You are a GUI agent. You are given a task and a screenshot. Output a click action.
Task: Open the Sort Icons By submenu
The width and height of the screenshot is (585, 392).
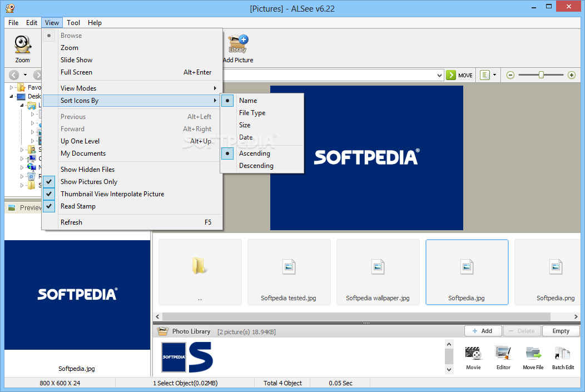tap(132, 100)
